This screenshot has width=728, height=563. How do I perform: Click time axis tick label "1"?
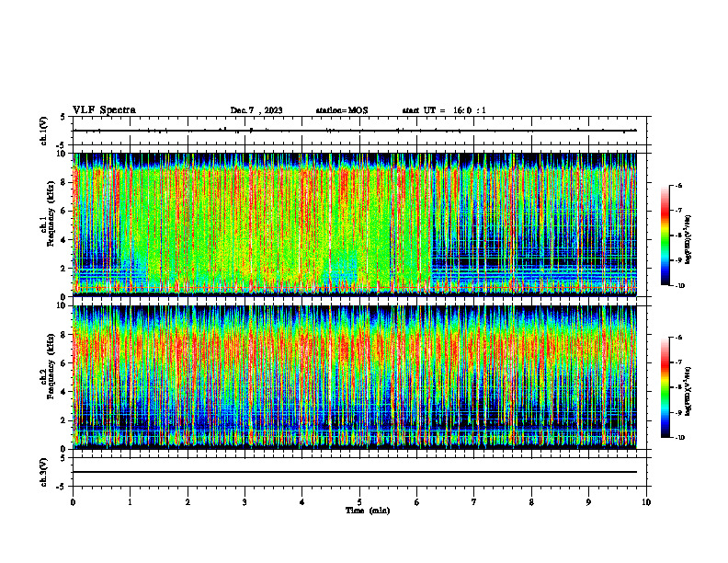click(x=130, y=502)
